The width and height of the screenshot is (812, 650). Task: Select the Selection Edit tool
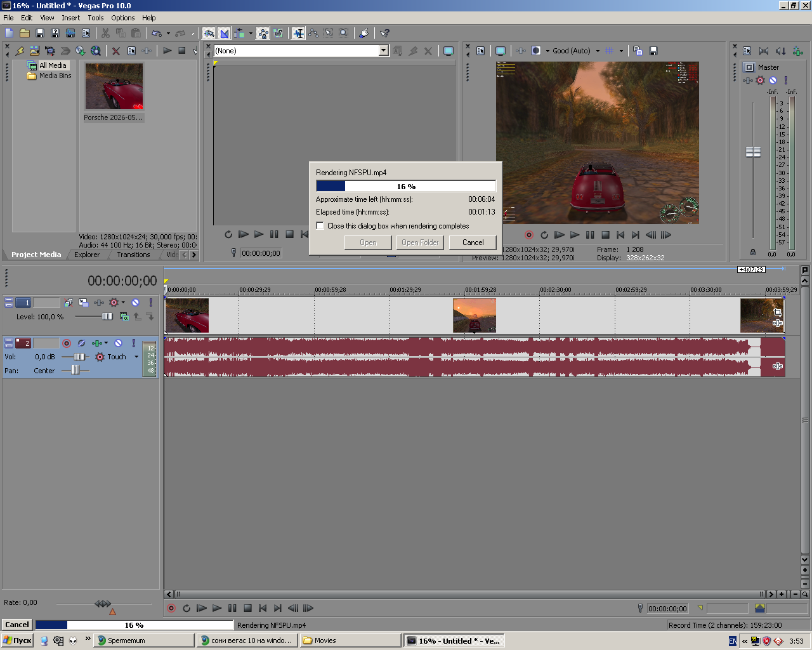[x=329, y=33]
